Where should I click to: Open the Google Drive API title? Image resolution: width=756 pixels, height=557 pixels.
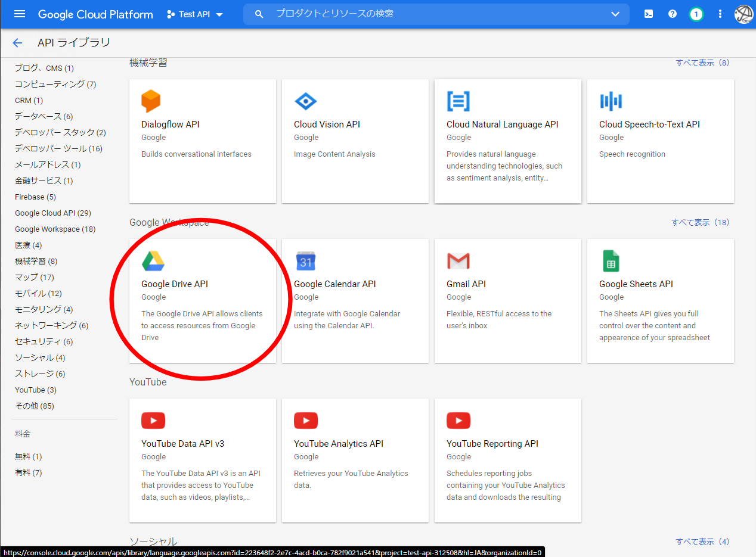(x=175, y=284)
